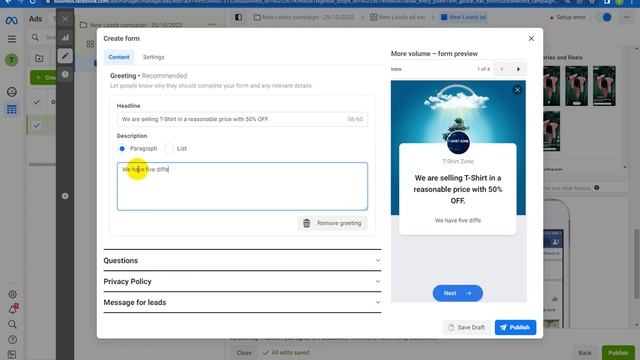Open settings gear in left sidebar
640x360 pixels.
coord(13,294)
